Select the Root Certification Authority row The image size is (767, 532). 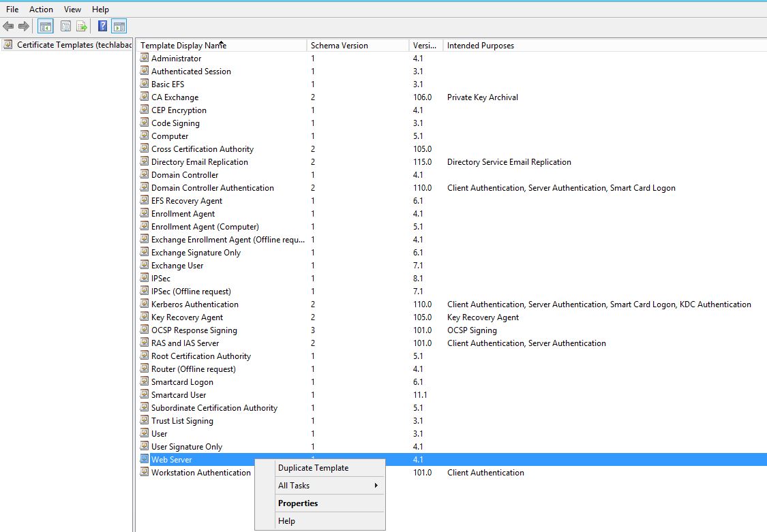451,356
